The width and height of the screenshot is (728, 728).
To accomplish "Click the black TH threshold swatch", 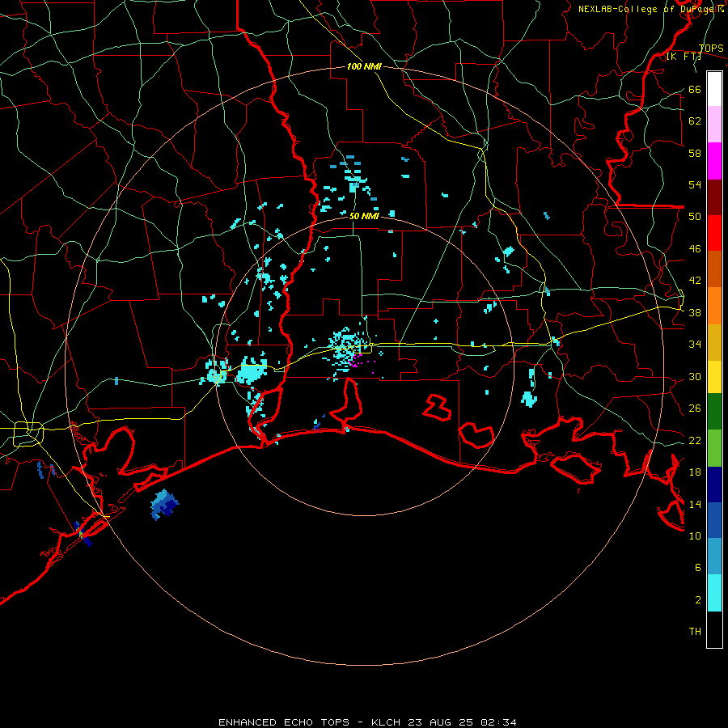I will click(x=714, y=629).
